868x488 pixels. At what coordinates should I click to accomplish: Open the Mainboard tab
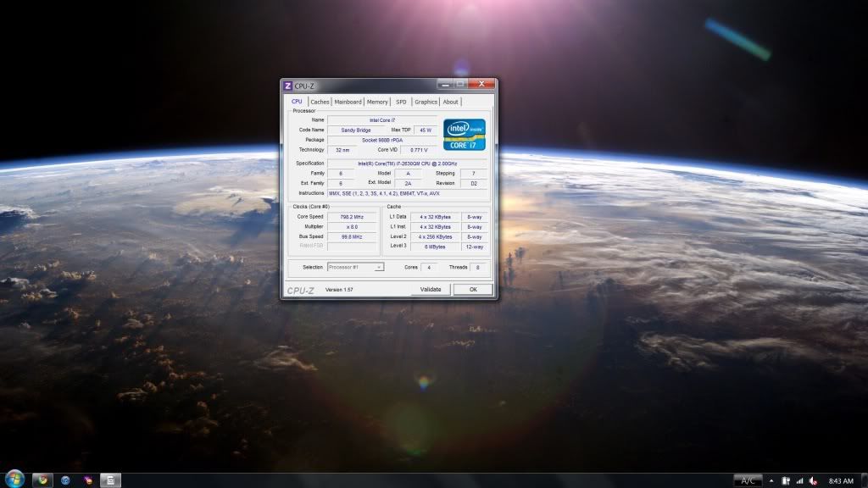point(348,103)
